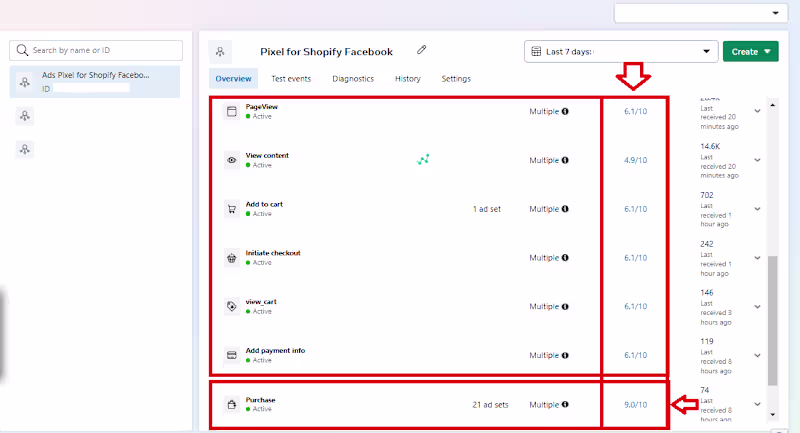Image resolution: width=800 pixels, height=433 pixels.
Task: Click the events list vertical scrollbar
Action: (x=771, y=320)
